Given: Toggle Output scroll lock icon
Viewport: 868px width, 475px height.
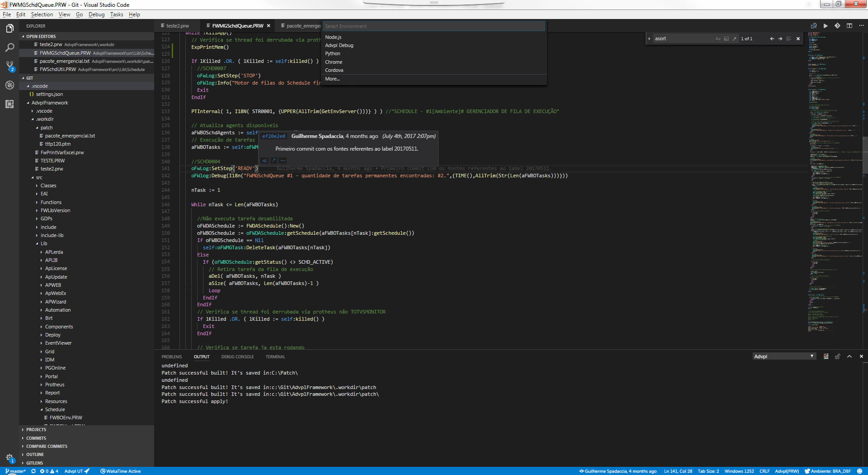Looking at the screenshot, I should pyautogui.click(x=838, y=356).
